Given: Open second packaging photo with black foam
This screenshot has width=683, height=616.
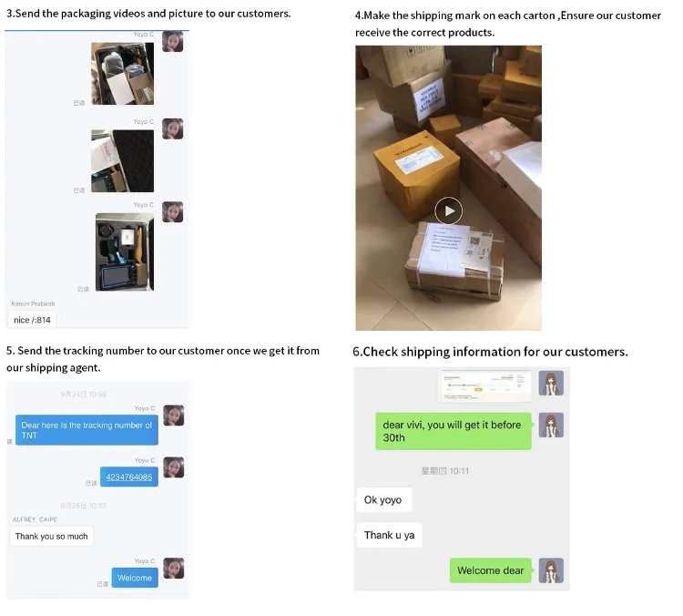Looking at the screenshot, I should click(122, 161).
